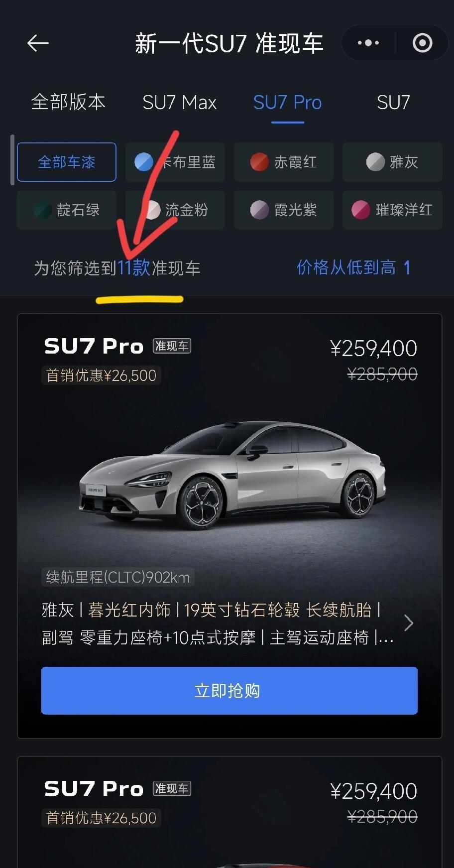Viewport: 454px width, 868px height.
Task: Pick the 雅灰 gray paint option
Action: (x=392, y=162)
